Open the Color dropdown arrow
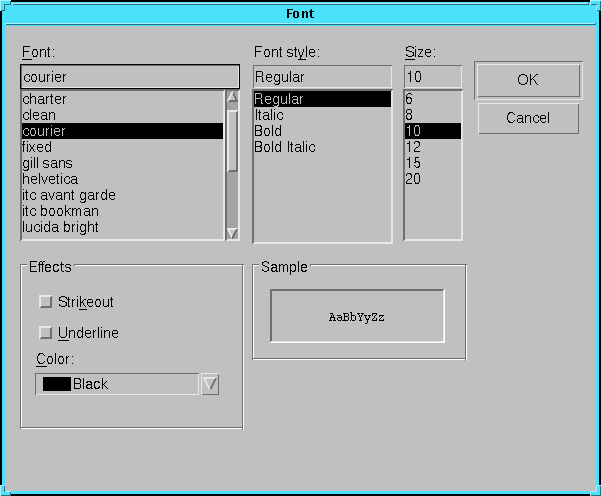 tap(210, 384)
